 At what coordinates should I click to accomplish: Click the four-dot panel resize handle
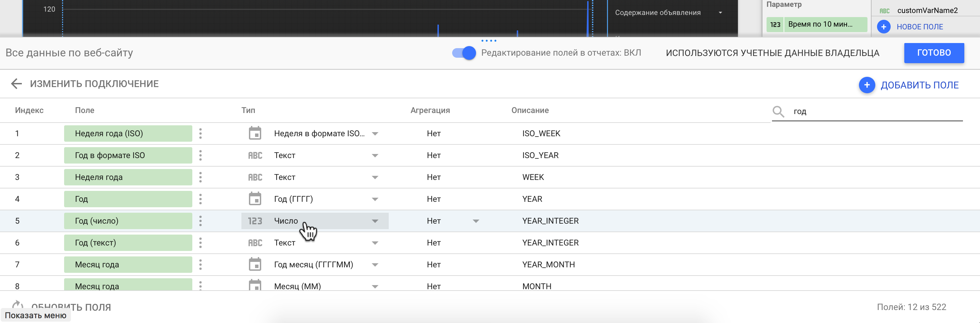(x=489, y=40)
